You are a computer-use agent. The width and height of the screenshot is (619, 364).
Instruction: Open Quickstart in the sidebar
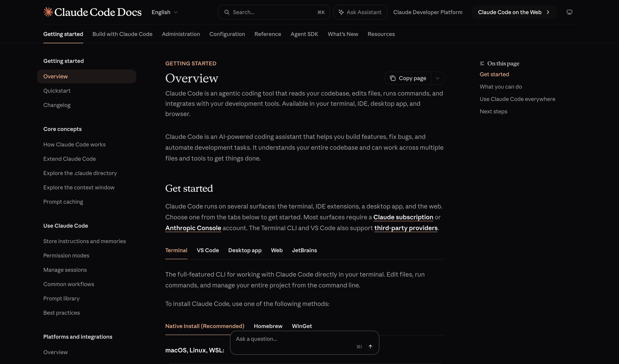pos(57,91)
